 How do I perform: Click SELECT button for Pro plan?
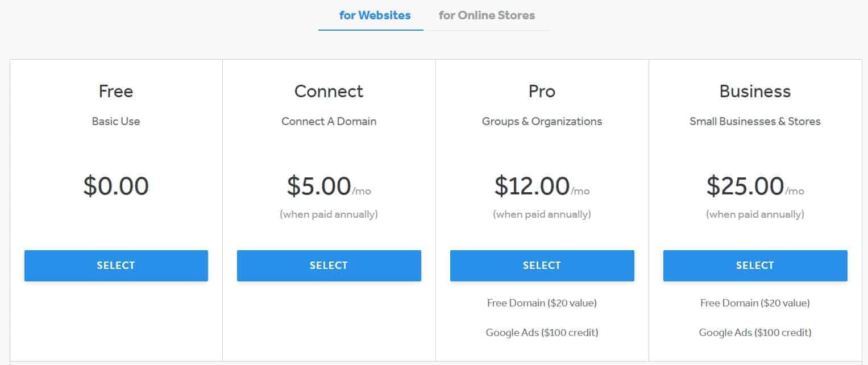click(x=542, y=266)
